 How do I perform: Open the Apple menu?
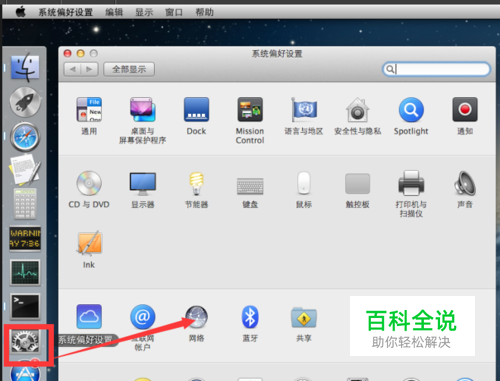(21, 12)
